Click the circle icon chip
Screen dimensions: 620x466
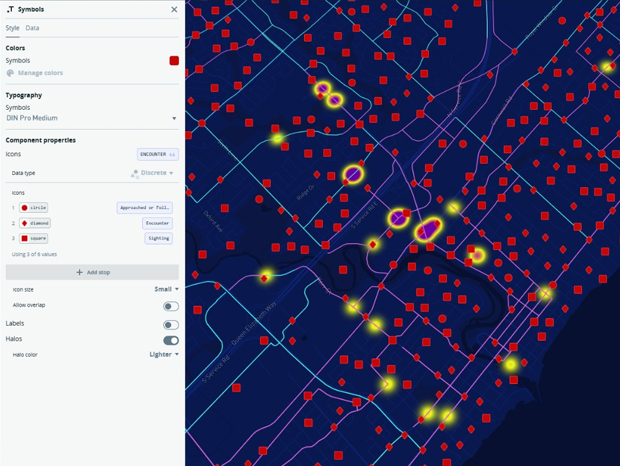coord(35,208)
